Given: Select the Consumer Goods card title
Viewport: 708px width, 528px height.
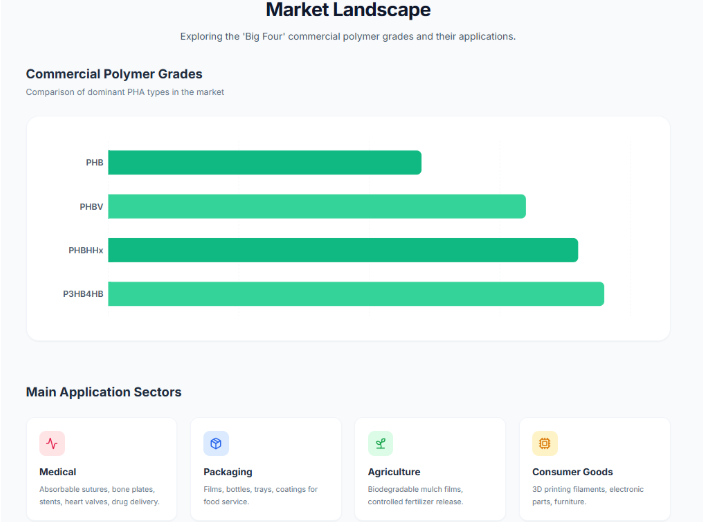Looking at the screenshot, I should coord(572,472).
